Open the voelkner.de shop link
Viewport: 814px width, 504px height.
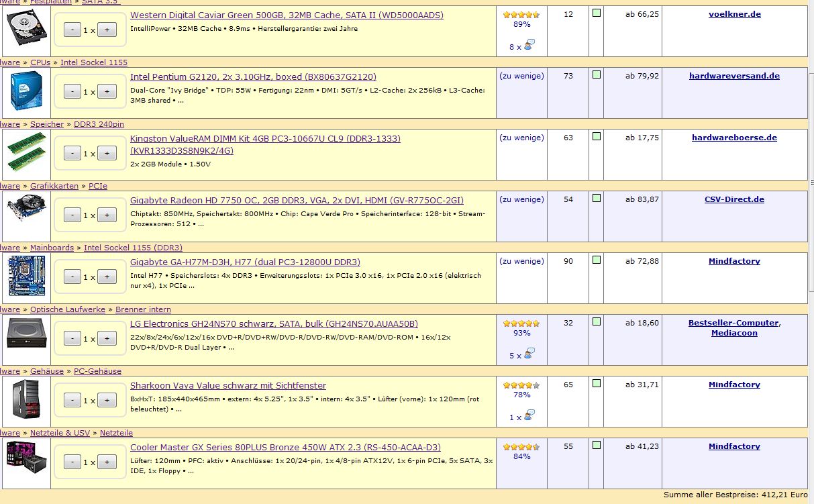pos(734,14)
